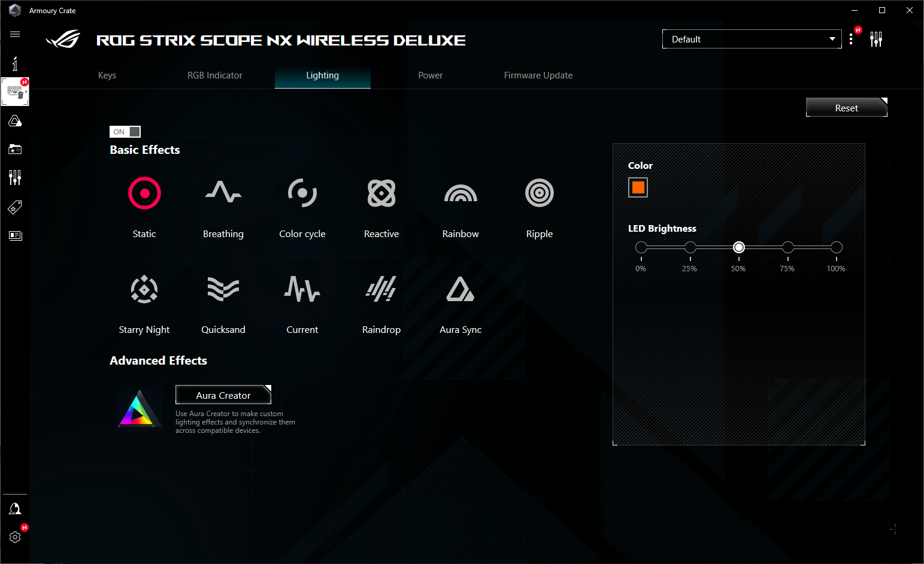Click the 50% brightness slider handle
924x564 pixels.
pyautogui.click(x=739, y=247)
